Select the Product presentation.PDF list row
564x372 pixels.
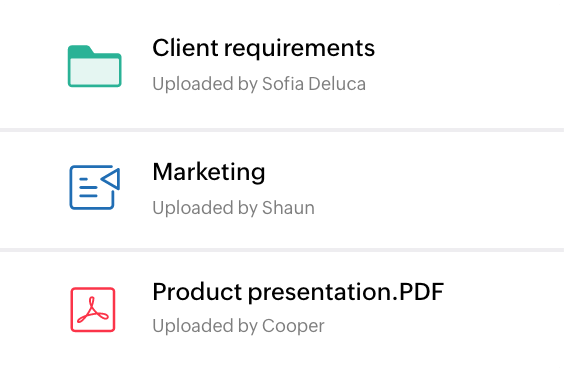282,312
